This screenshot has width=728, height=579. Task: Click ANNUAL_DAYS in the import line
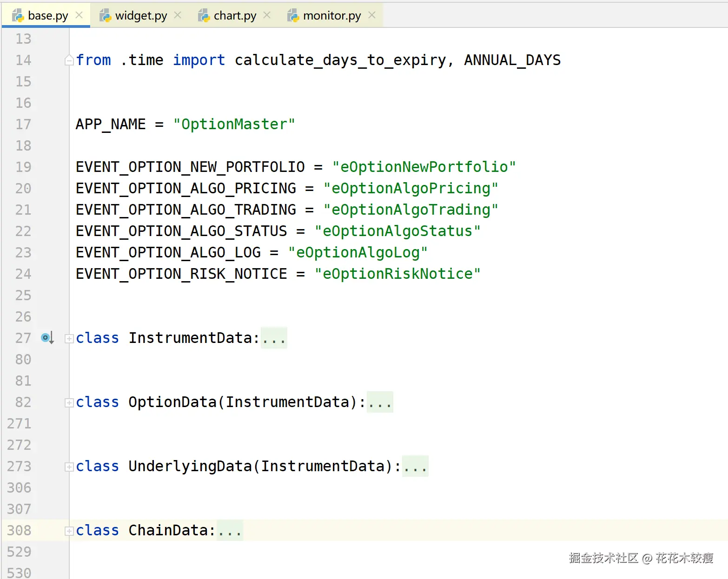click(512, 60)
